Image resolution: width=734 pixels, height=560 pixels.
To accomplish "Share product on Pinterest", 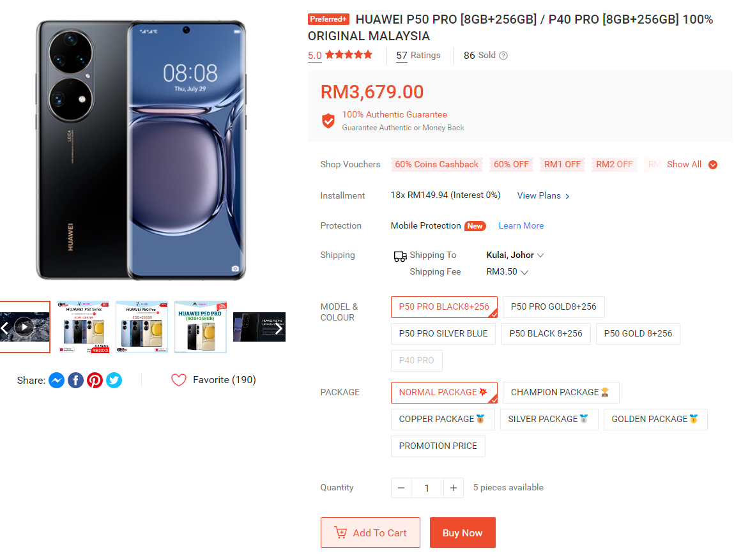I will [x=95, y=381].
